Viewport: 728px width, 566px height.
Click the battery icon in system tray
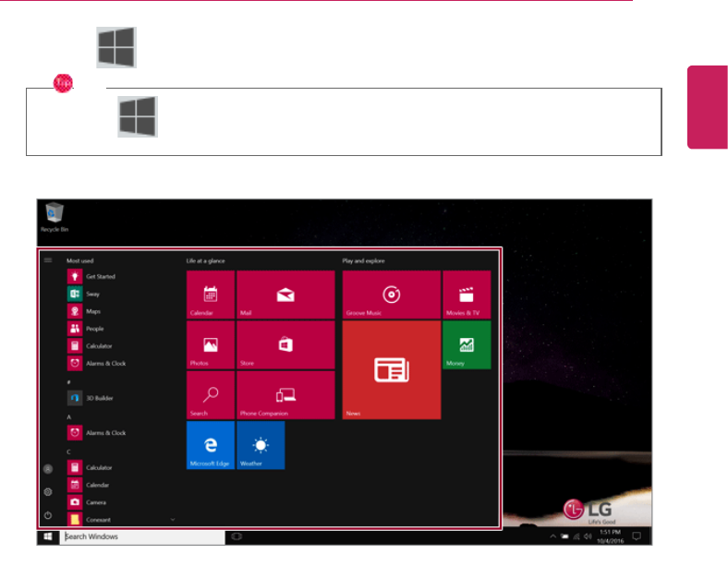pyautogui.click(x=564, y=536)
